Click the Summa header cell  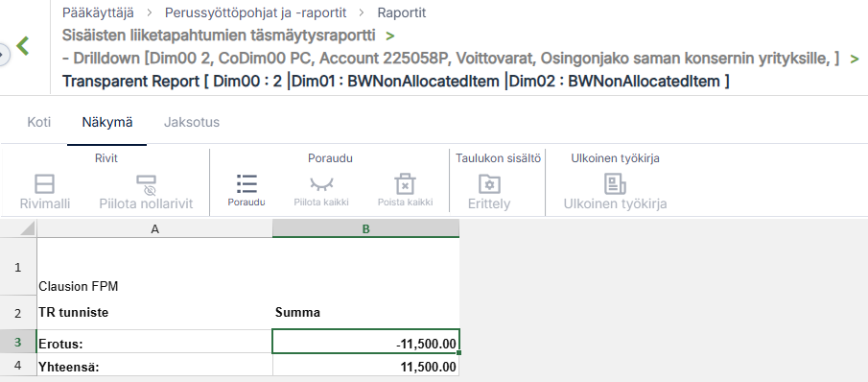[x=366, y=313]
